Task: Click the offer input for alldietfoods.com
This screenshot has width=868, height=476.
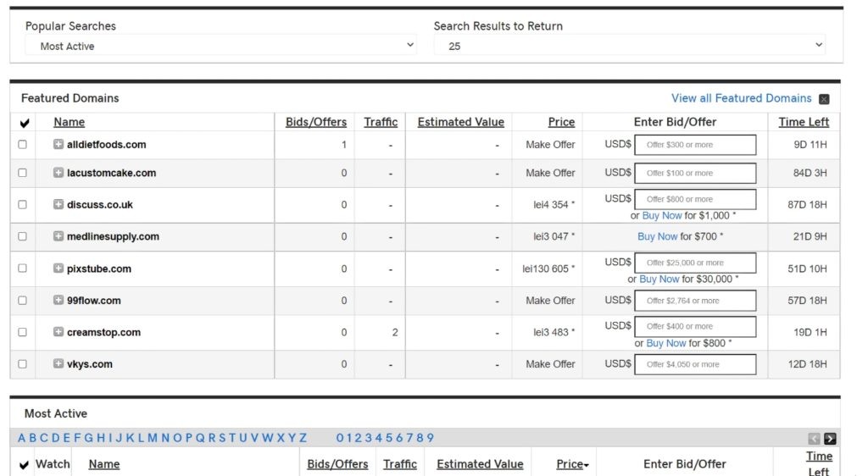Action: point(695,145)
